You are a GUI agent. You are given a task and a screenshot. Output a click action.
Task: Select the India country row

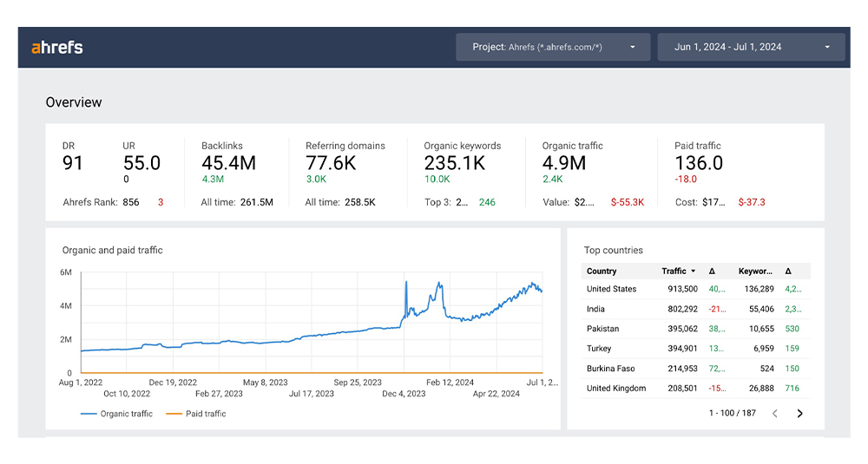click(696, 309)
